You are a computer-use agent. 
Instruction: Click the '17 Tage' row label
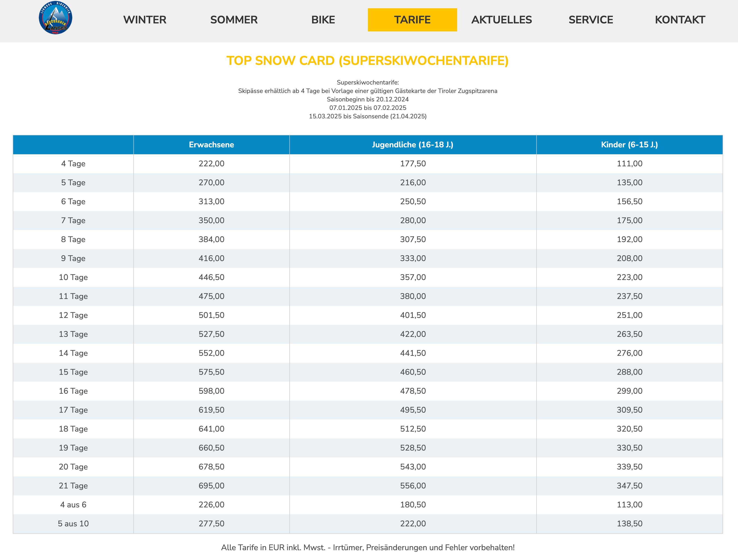(x=73, y=410)
